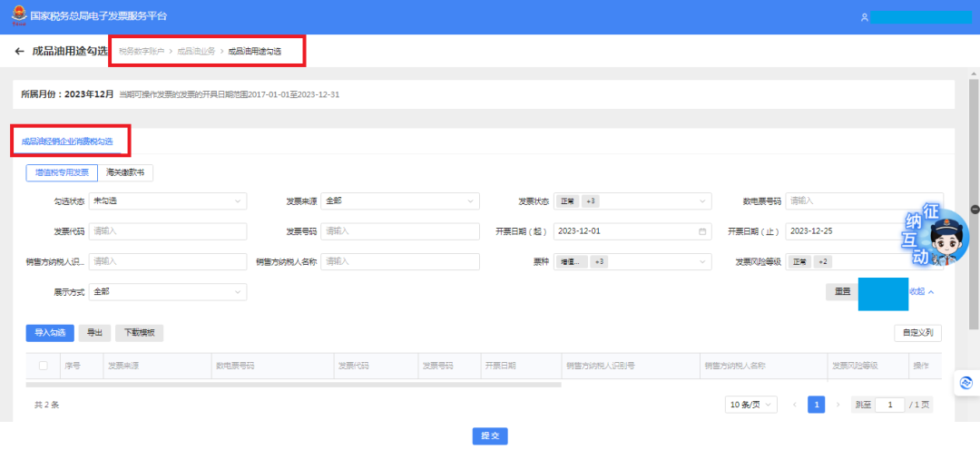The image size is (980, 450).
Task: Click the 开票日期 column header
Action: (500, 366)
